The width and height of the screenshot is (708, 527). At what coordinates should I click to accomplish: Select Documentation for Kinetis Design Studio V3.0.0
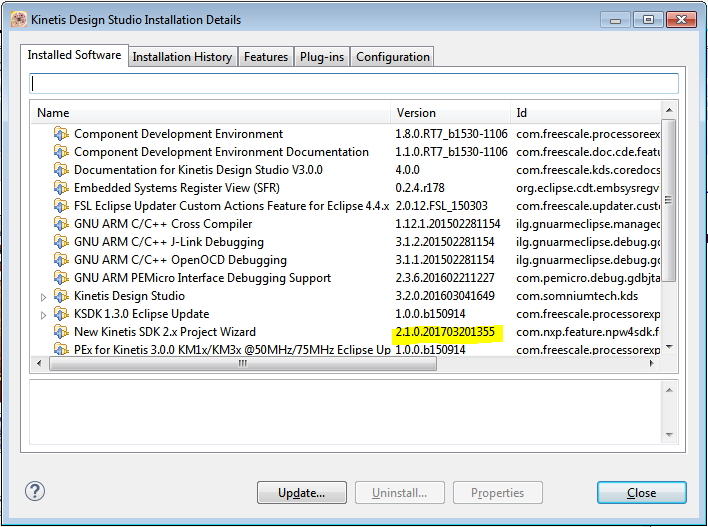[x=198, y=170]
